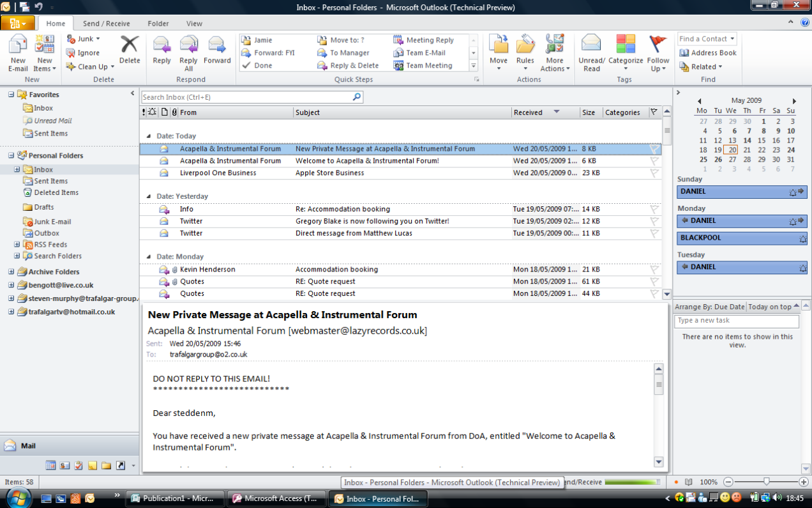Expand the Archive Folders tree
Screen dimensions: 812x508
point(11,272)
